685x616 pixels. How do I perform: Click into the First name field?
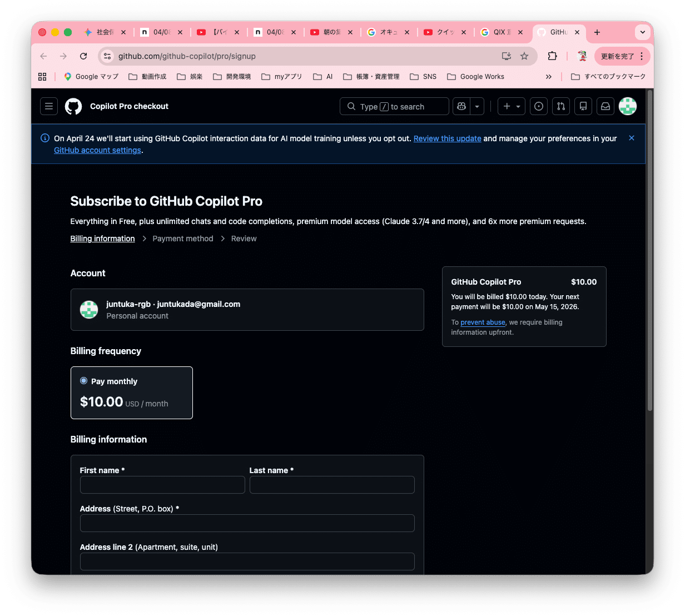[x=162, y=485]
